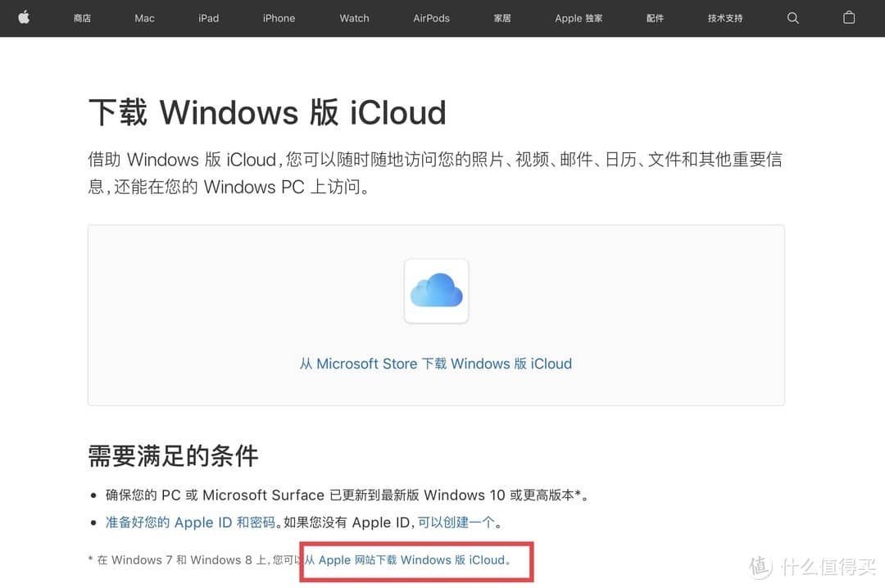This screenshot has width=885, height=588.
Task: Open the iPhone navigation item
Action: 279,18
